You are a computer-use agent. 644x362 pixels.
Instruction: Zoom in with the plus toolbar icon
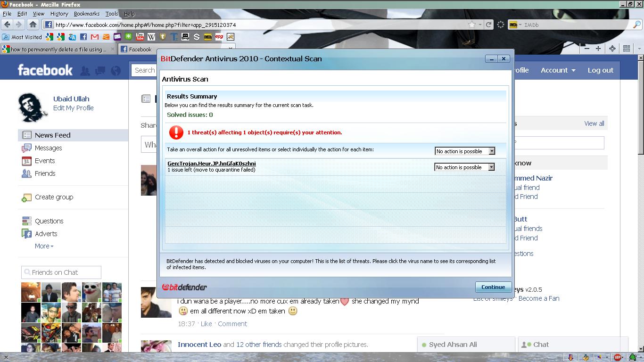598,49
